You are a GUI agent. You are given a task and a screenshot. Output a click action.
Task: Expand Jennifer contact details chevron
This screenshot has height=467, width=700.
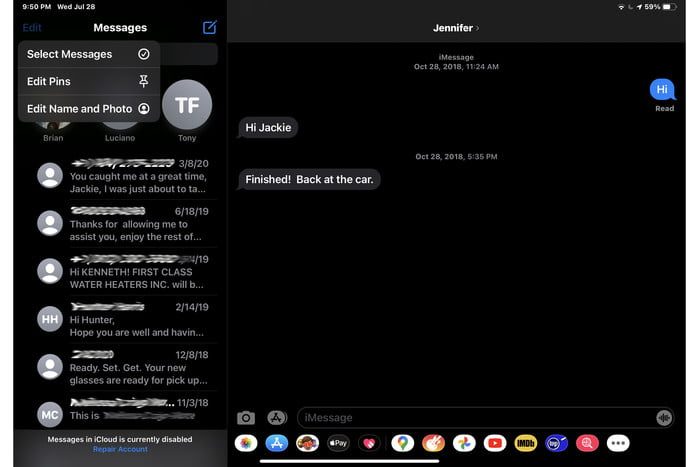click(477, 28)
